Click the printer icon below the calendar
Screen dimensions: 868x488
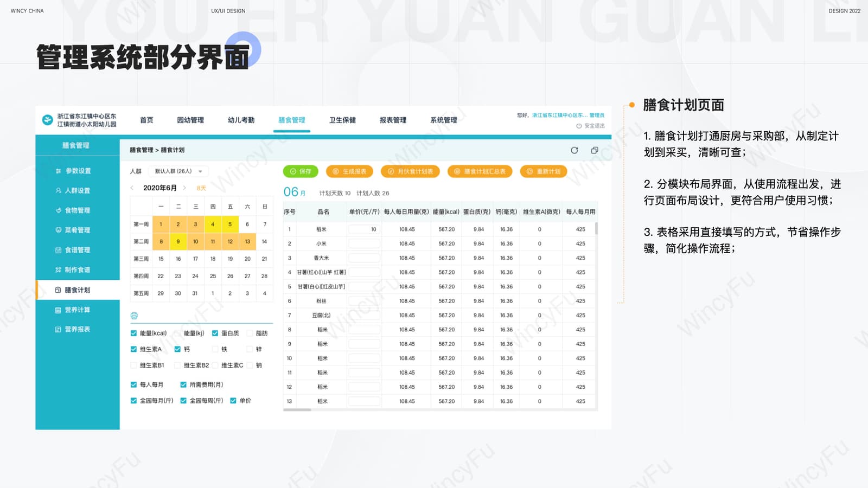[x=134, y=316]
